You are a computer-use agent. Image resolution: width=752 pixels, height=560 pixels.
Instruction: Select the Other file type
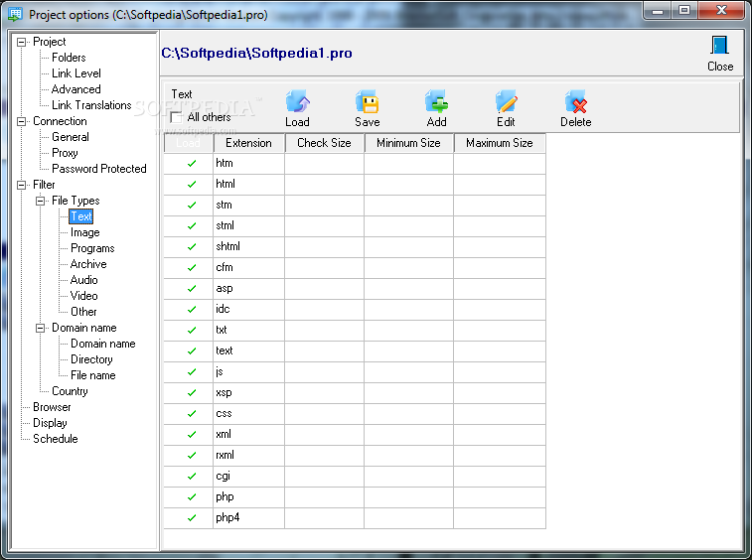point(83,312)
